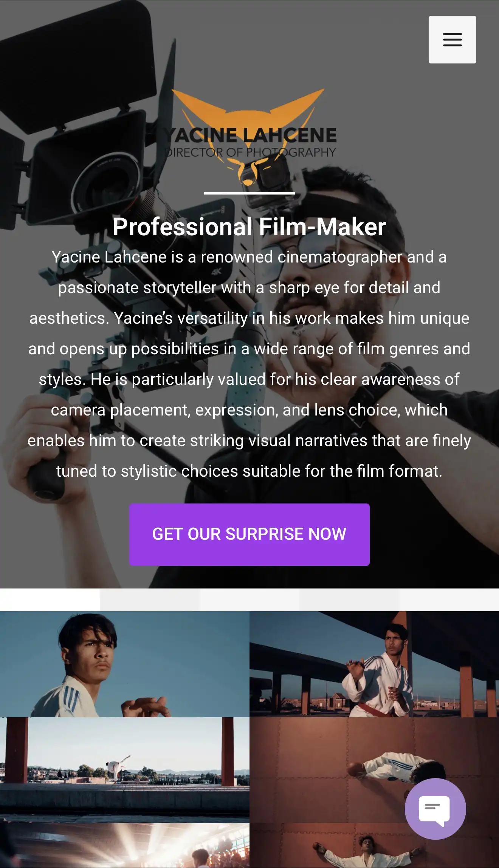This screenshot has width=499, height=868.
Task: Open the karate stance under bridge thumbnail
Action: point(374,664)
